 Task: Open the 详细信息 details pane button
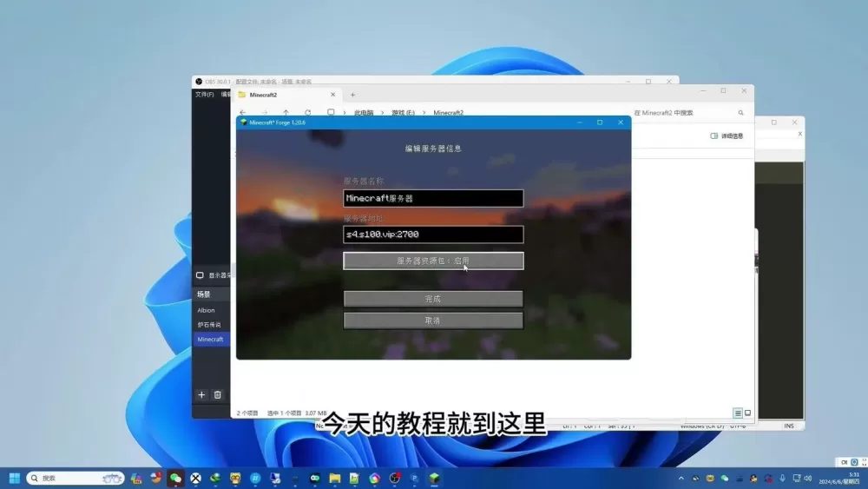coord(727,135)
